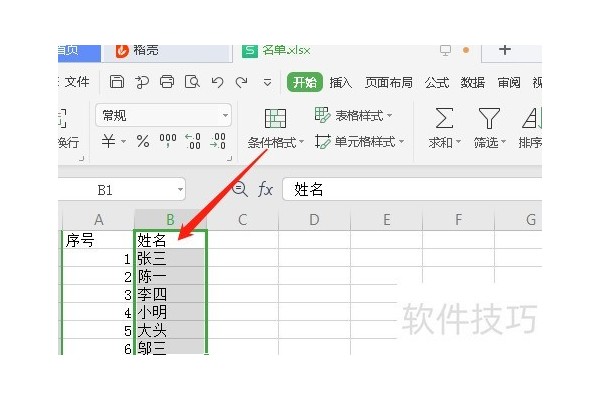Click cell containing 姓名
The width and height of the screenshot is (600, 400).
170,240
